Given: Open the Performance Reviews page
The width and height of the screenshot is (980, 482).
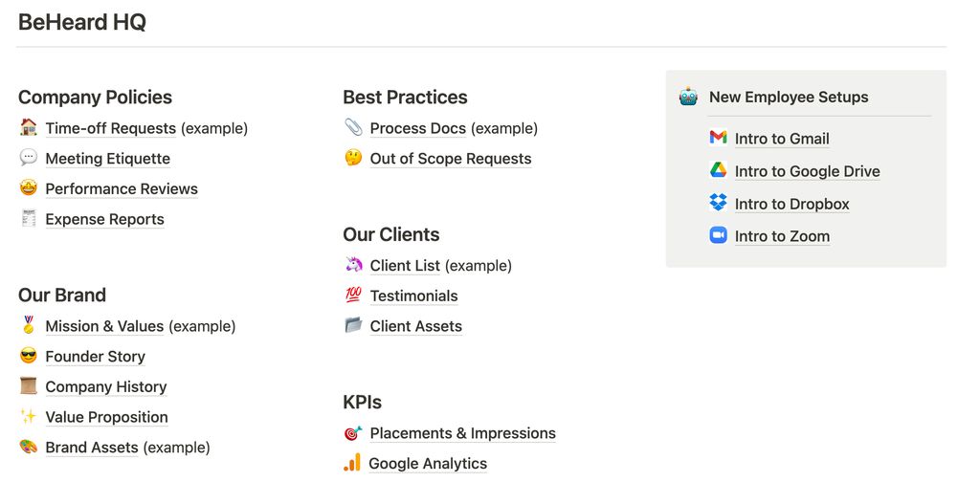Looking at the screenshot, I should pos(122,188).
